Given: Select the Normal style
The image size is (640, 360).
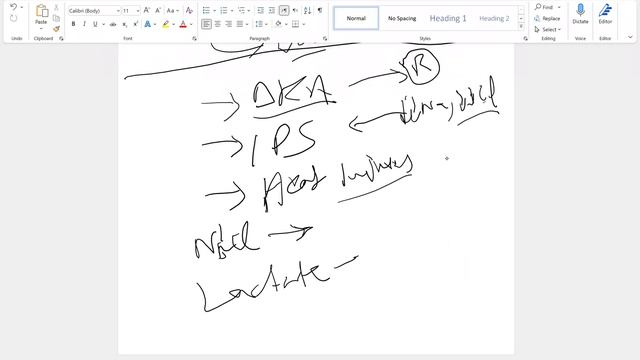Looking at the screenshot, I should (x=356, y=18).
